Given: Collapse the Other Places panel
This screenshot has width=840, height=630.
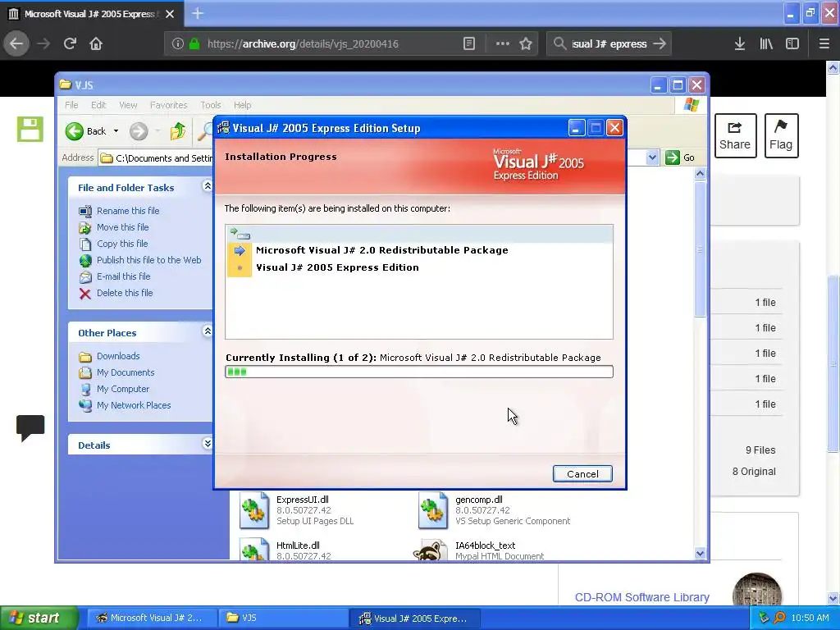Looking at the screenshot, I should click(207, 331).
